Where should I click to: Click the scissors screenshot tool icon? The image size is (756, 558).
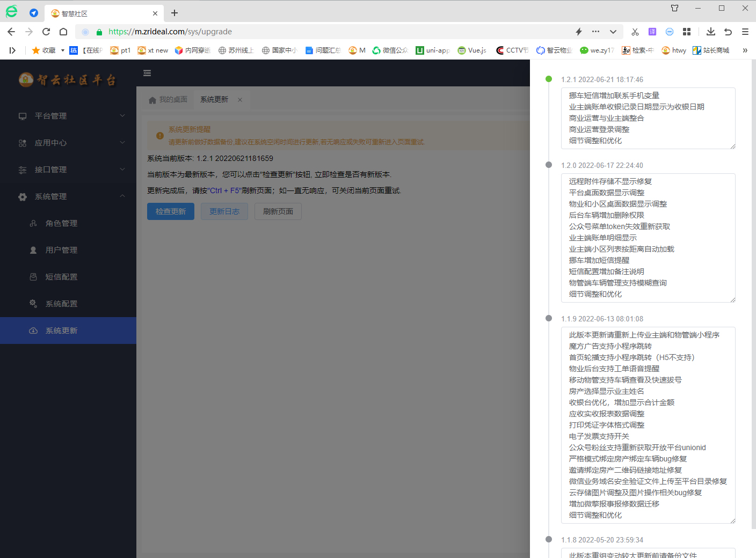click(635, 32)
